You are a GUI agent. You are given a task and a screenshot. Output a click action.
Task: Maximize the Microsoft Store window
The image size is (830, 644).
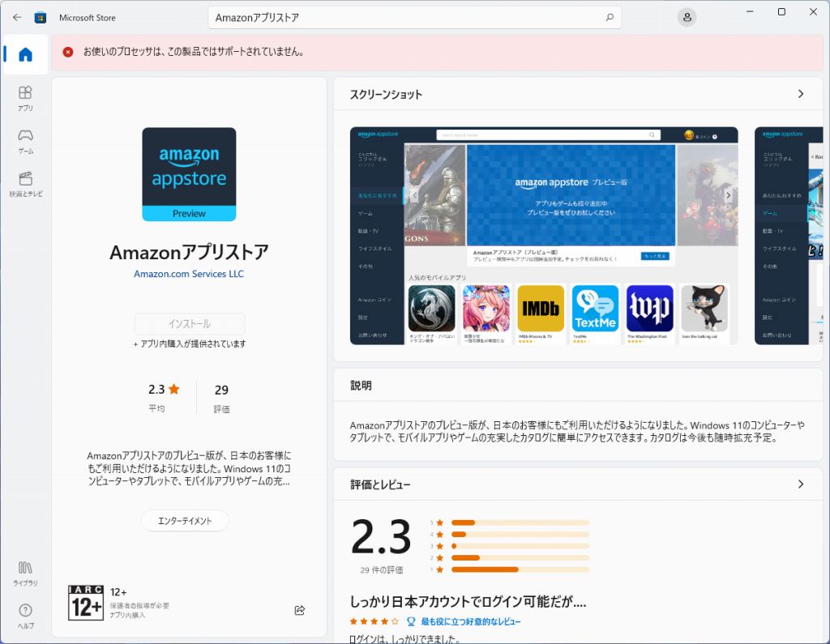click(781, 11)
